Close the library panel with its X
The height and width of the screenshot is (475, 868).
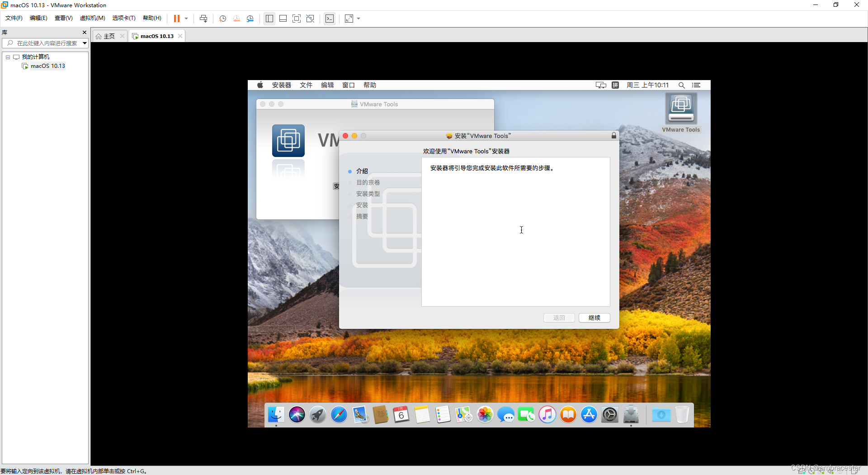(84, 33)
